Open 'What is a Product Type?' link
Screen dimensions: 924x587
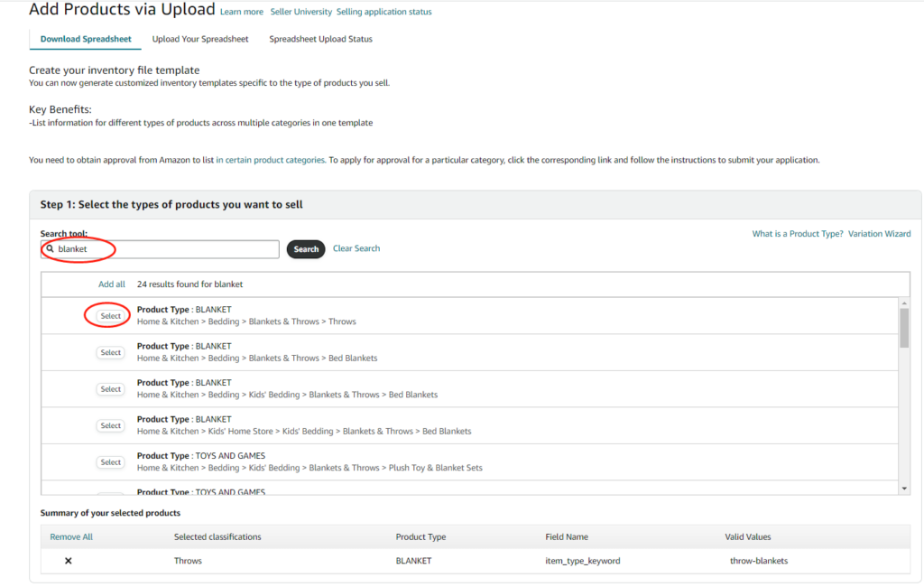[x=798, y=234]
